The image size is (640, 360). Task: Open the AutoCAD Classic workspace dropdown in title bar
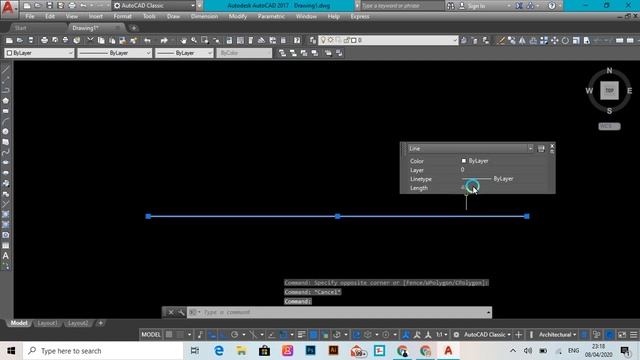(x=154, y=6)
